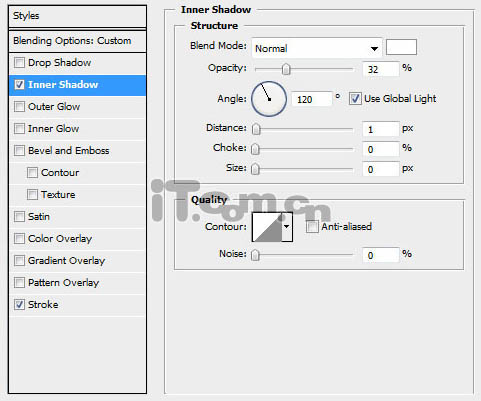Enable the Drop Shadow checkbox
The height and width of the screenshot is (401, 481).
[x=19, y=62]
